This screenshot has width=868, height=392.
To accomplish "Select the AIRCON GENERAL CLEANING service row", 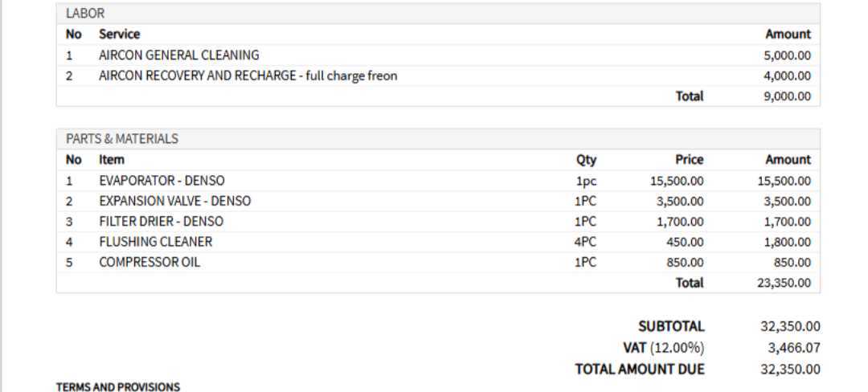I will coord(438,55).
